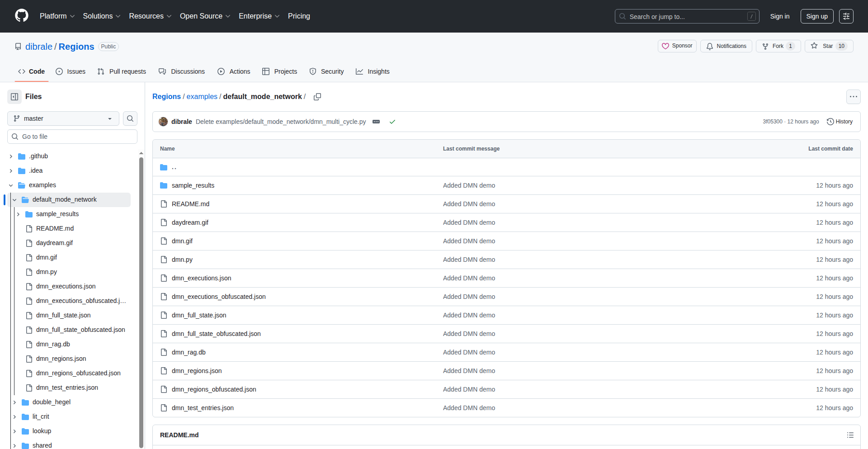868x449 pixels.
Task: Open the more options ellipsis menu
Action: point(853,97)
